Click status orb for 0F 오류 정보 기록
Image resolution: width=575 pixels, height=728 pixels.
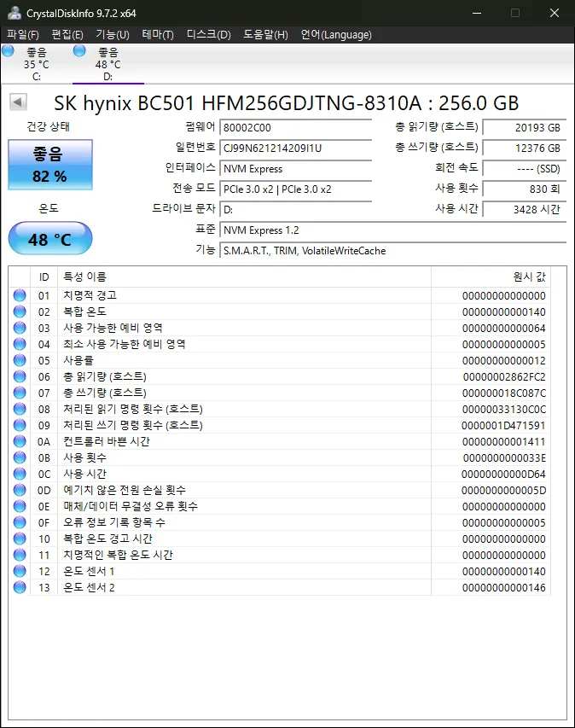coord(20,522)
